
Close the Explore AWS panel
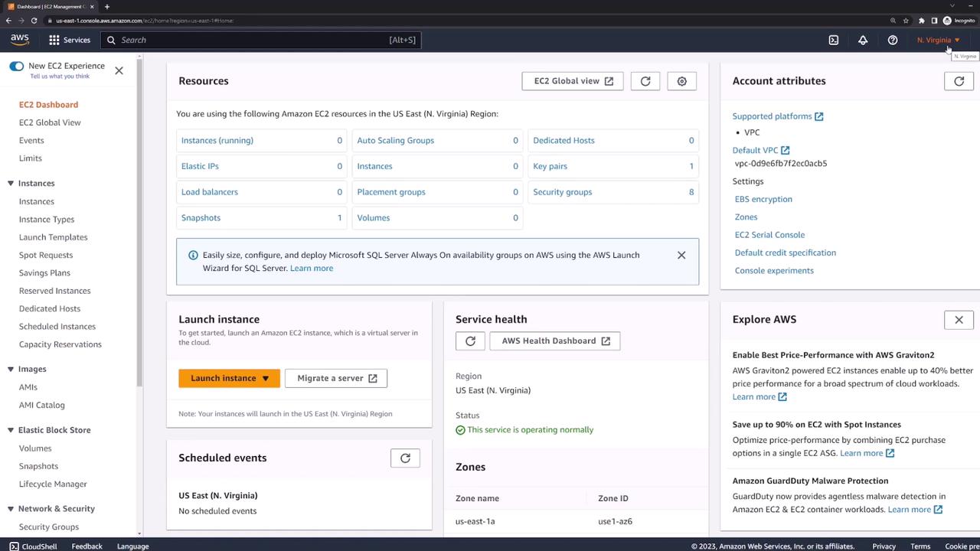coord(959,320)
